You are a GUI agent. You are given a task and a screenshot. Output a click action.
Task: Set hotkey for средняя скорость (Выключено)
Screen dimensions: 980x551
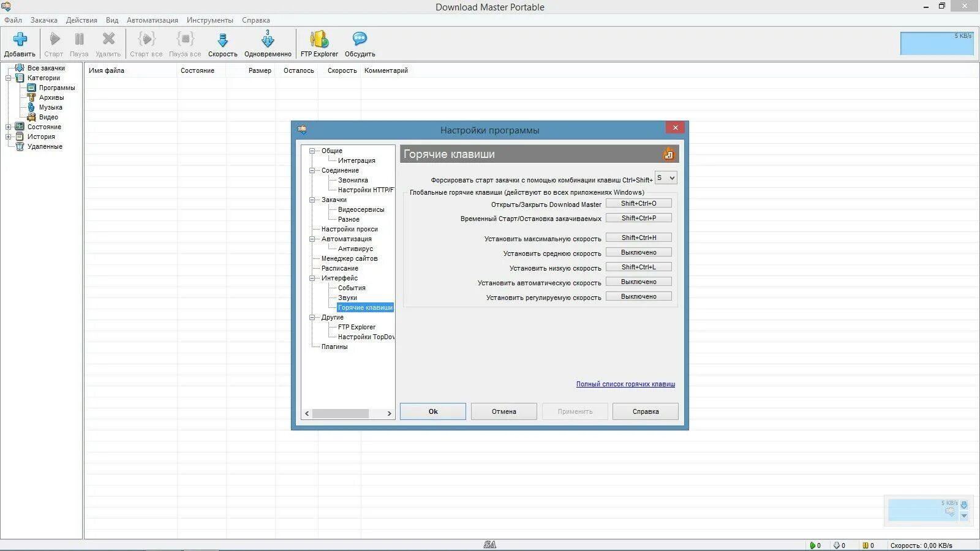(639, 252)
